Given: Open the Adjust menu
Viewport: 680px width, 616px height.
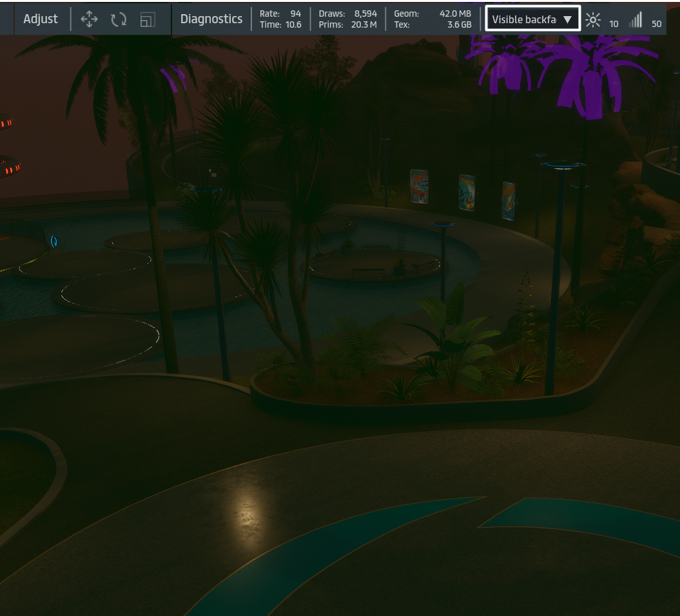Looking at the screenshot, I should click(41, 19).
